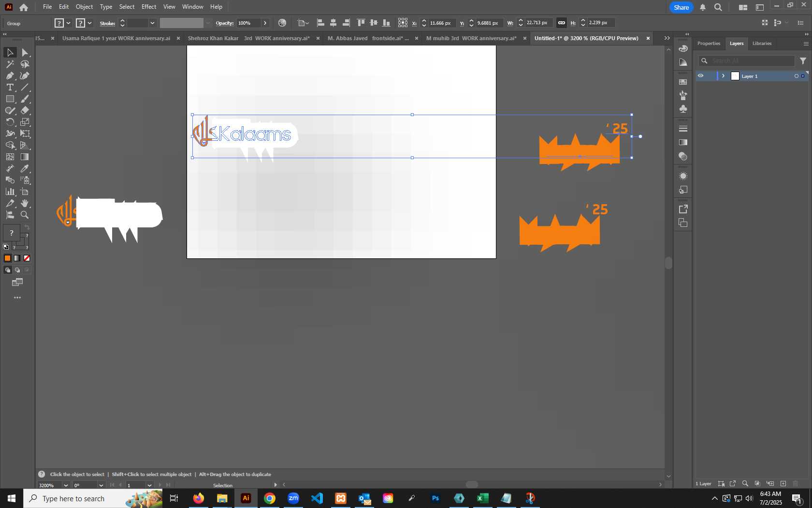This screenshot has height=508, width=812.
Task: Open the File menu
Action: 47,7
